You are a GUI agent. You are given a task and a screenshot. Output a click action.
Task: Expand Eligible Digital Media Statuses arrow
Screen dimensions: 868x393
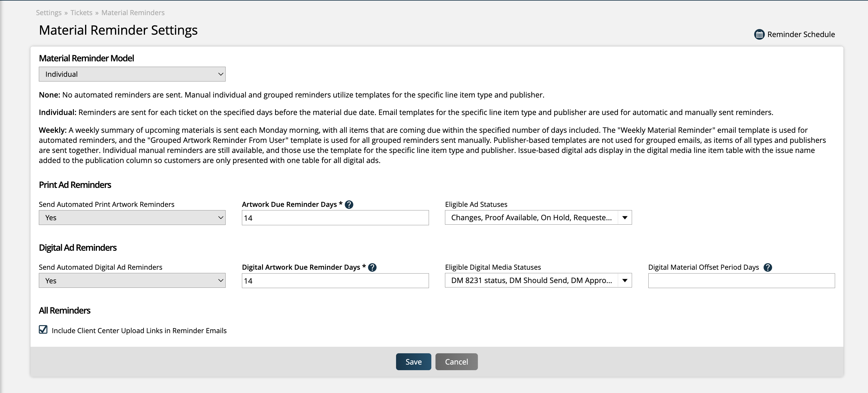[x=625, y=280]
